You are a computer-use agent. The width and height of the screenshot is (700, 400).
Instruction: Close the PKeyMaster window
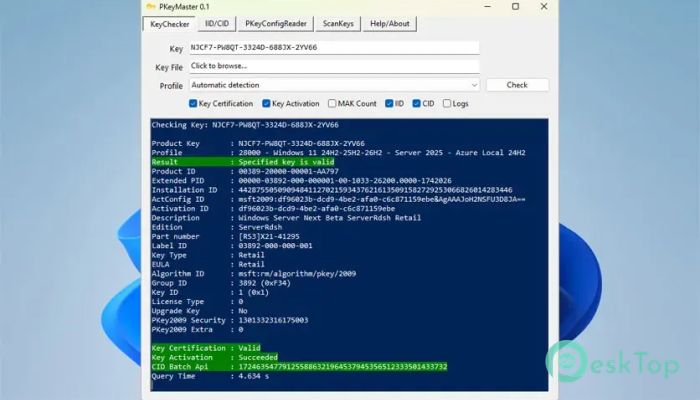pyautogui.click(x=544, y=7)
